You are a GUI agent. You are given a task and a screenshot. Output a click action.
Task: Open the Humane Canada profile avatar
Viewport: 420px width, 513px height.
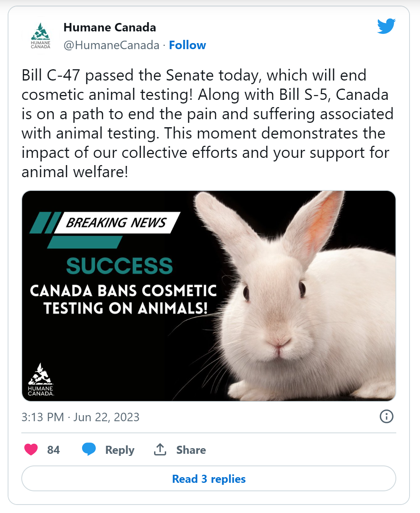click(x=41, y=36)
